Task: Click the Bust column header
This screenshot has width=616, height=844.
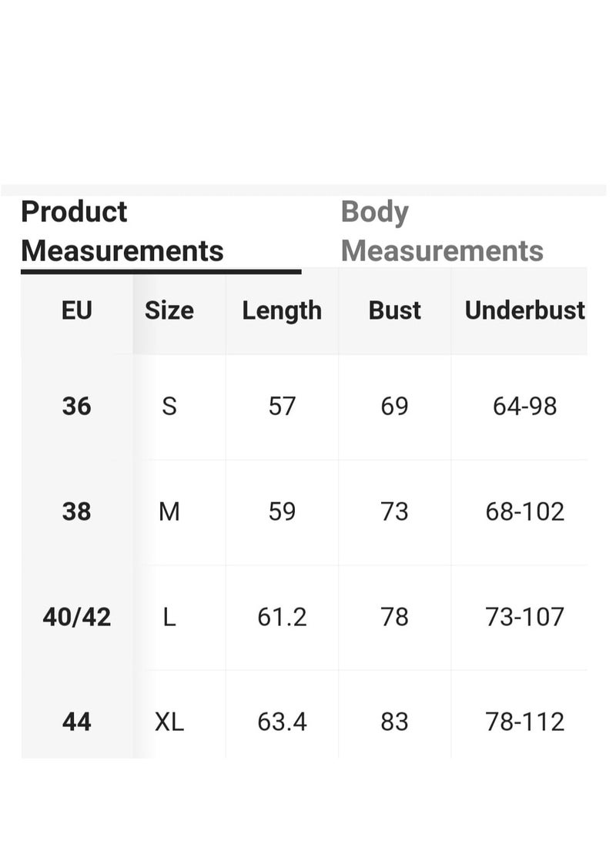Action: pos(394,310)
